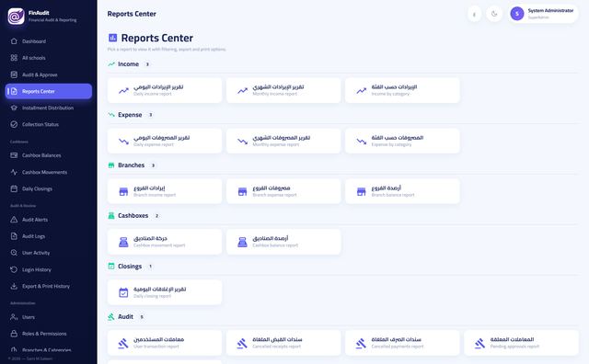Image resolution: width=589 pixels, height=364 pixels.
Task: Open the Branch expense report card
Action: (x=283, y=191)
